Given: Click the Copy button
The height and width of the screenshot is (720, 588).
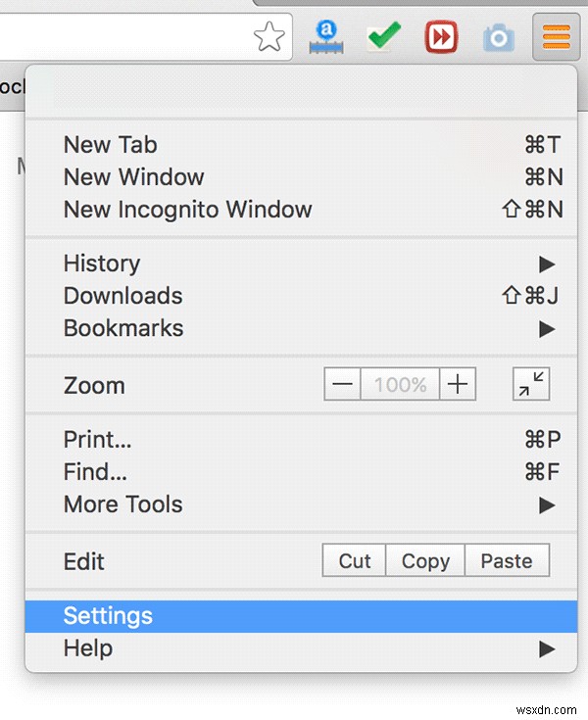Looking at the screenshot, I should point(425,560).
